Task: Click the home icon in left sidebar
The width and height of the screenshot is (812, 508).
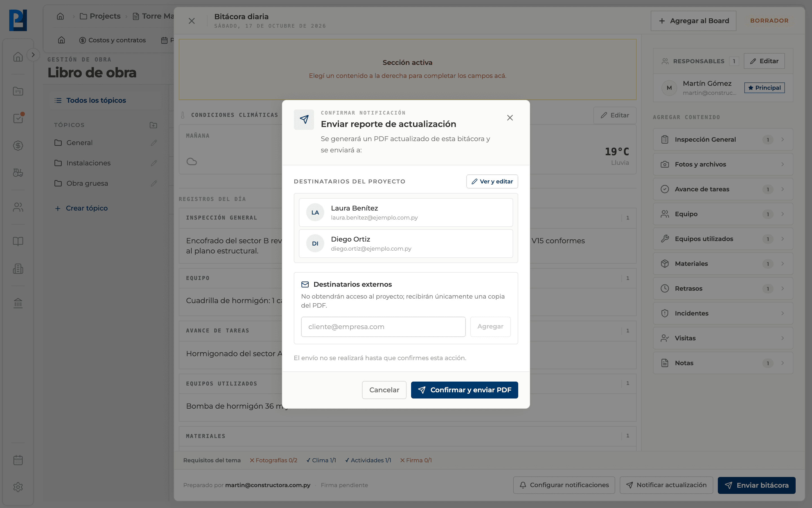Action: [18, 57]
